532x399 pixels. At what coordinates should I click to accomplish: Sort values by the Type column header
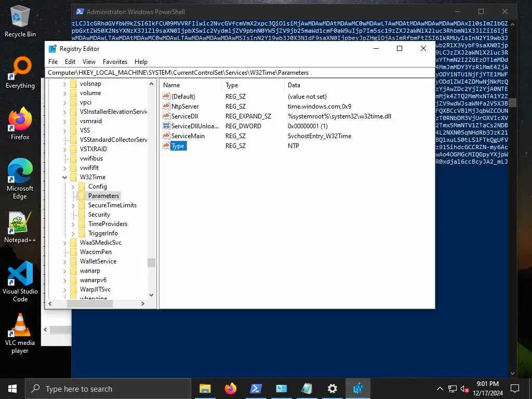pyautogui.click(x=254, y=85)
